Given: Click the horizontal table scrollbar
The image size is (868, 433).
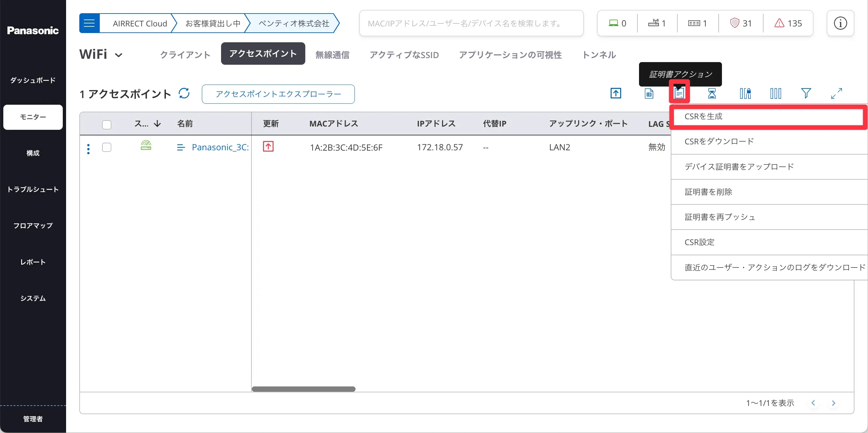Looking at the screenshot, I should 303,389.
